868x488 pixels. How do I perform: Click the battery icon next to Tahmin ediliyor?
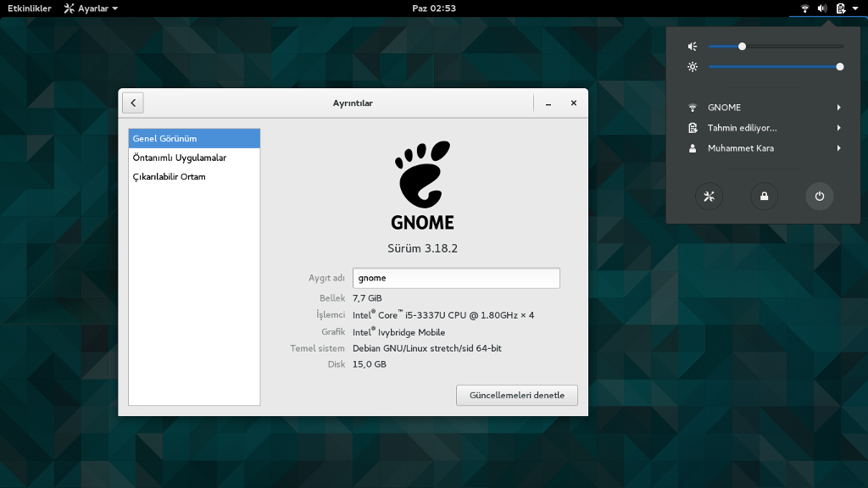tap(693, 128)
